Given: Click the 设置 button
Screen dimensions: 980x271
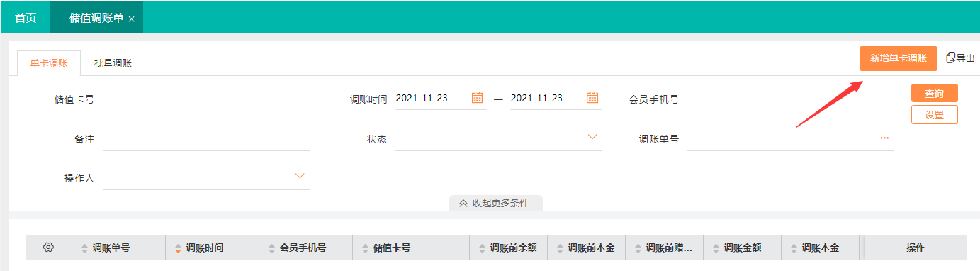Looking at the screenshot, I should (935, 115).
